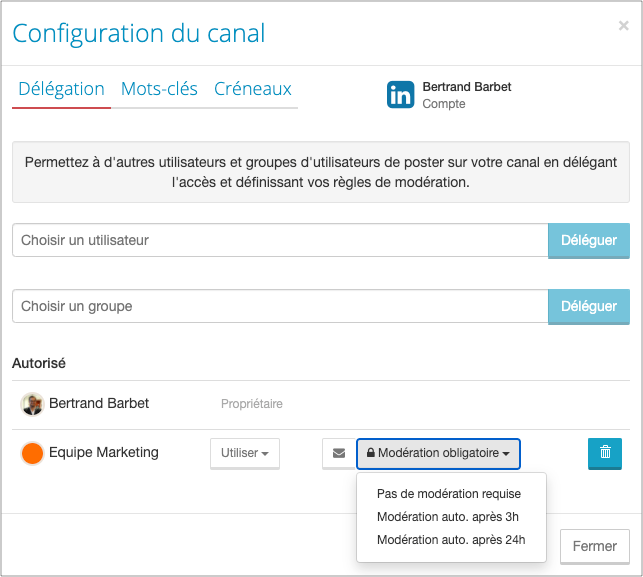Click the orange Equipe Marketing avatar
643x577 pixels.
point(32,453)
